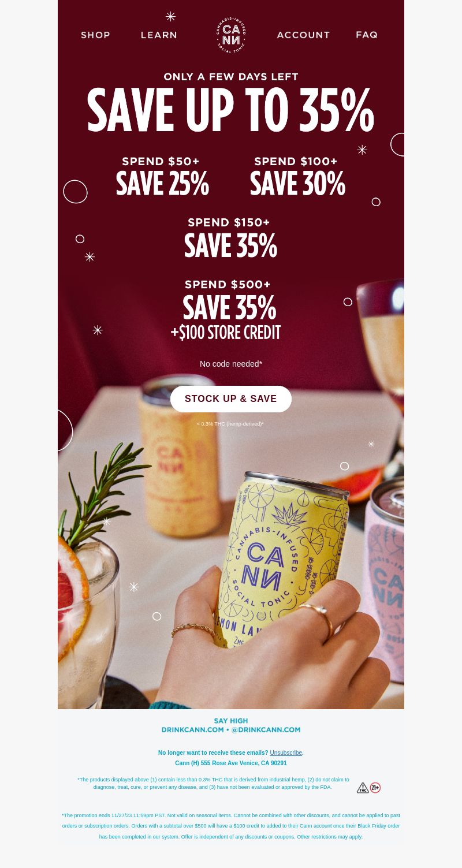Click the 21+ age restriction icon

tap(375, 788)
